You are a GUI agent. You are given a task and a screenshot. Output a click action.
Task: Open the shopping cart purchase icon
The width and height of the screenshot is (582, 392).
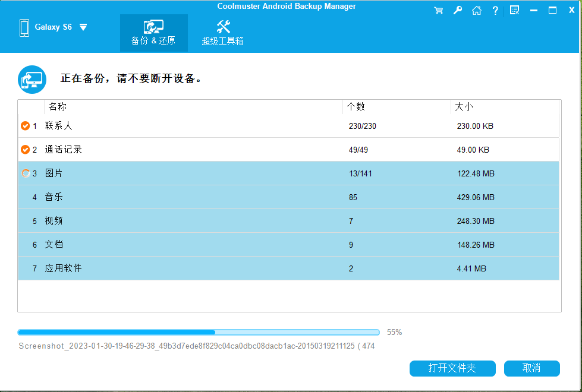click(438, 10)
